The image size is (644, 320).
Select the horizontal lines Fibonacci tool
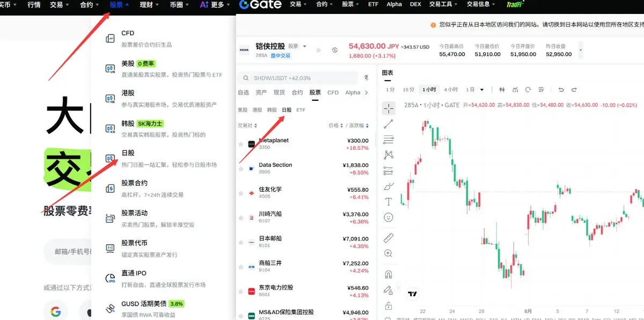(389, 140)
